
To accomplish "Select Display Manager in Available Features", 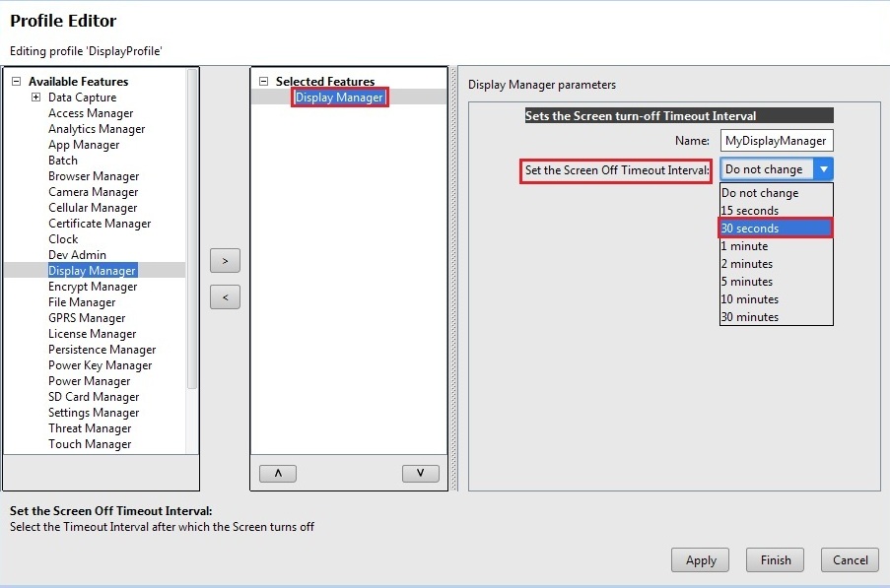I will point(94,270).
